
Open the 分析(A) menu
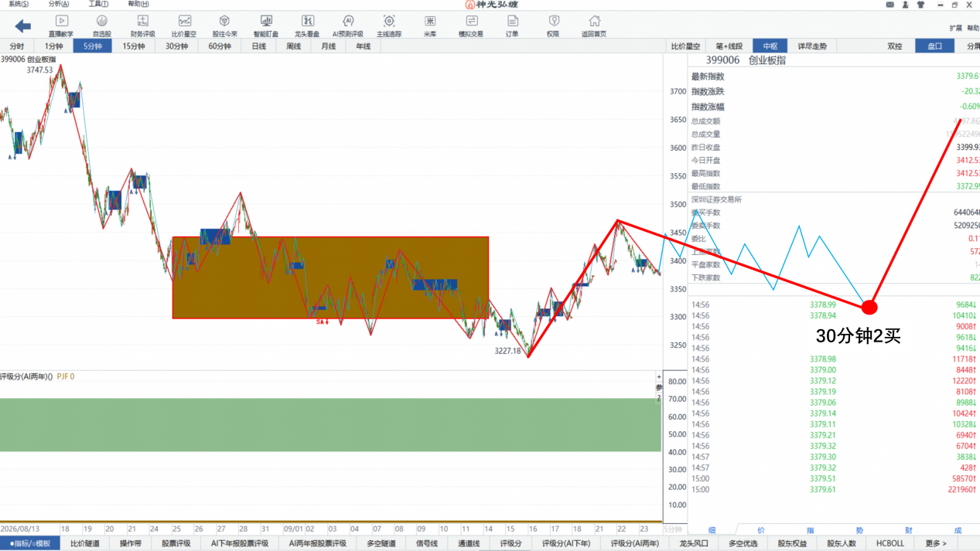click(x=59, y=4)
